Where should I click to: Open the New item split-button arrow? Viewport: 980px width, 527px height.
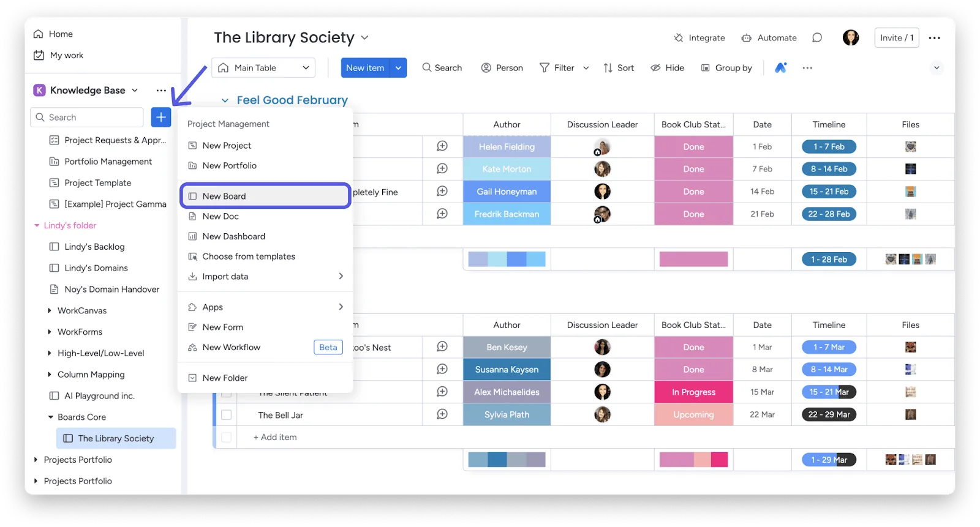[398, 68]
